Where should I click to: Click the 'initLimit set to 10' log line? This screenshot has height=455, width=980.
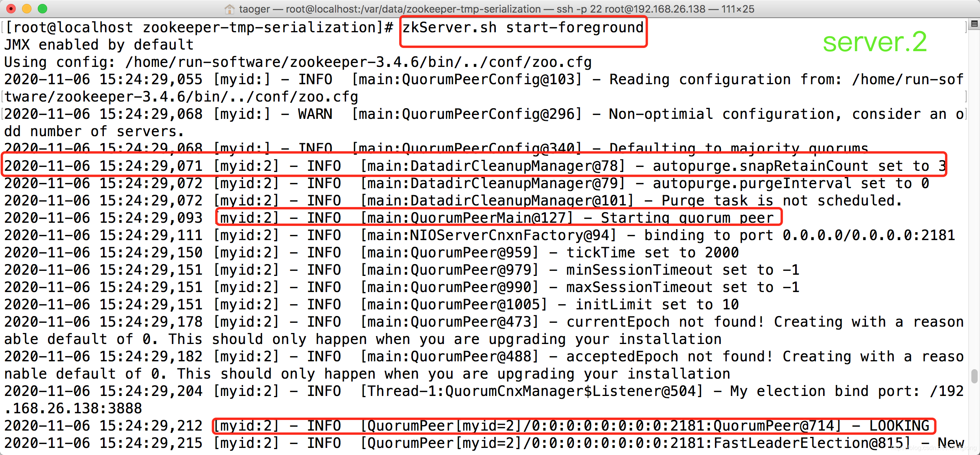[657, 305]
